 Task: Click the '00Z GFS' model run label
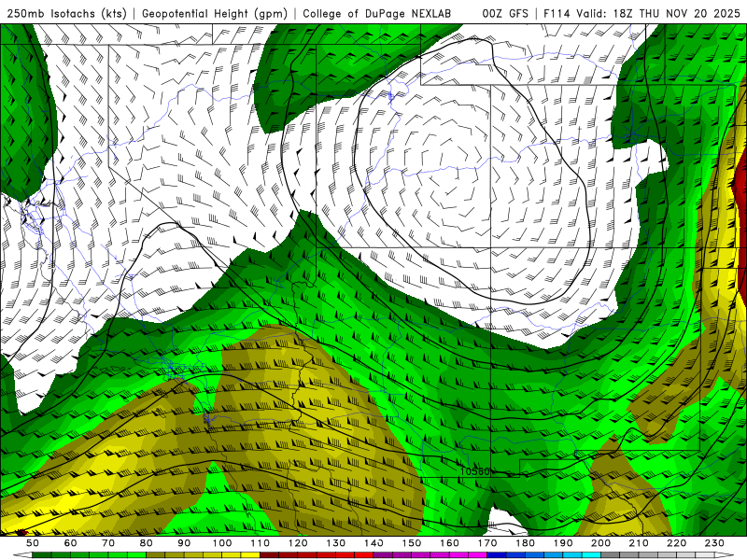[505, 14]
